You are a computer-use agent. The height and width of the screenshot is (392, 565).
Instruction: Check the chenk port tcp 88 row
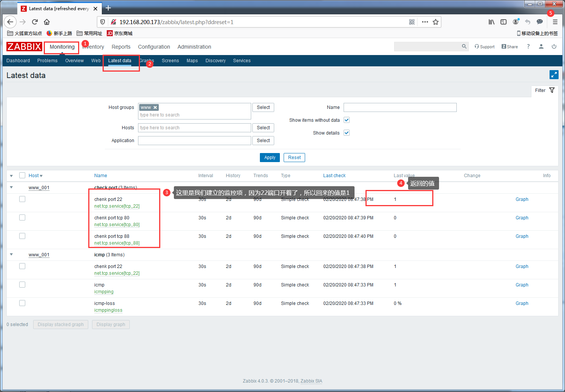(x=22, y=236)
